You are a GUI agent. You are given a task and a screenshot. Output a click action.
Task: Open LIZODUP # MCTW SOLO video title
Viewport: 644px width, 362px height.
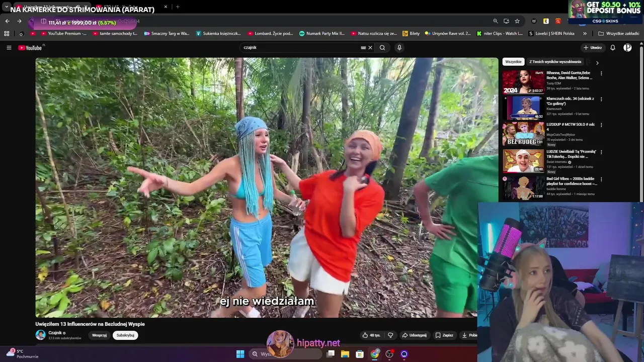[x=571, y=127]
